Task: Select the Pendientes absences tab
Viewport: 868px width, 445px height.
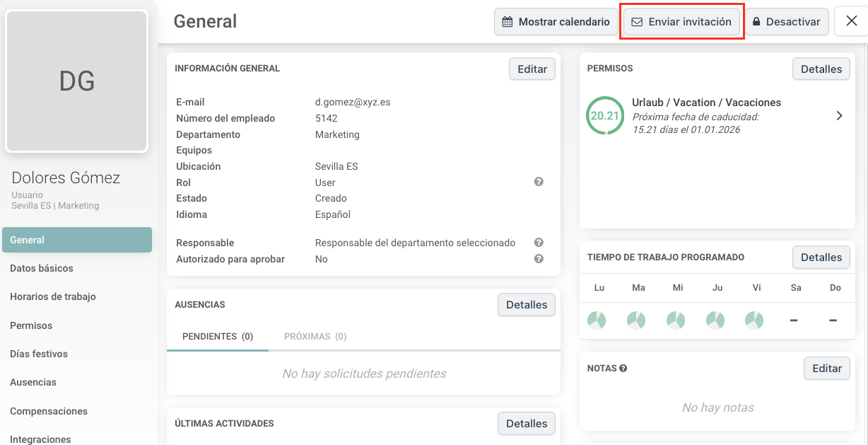Action: click(218, 337)
